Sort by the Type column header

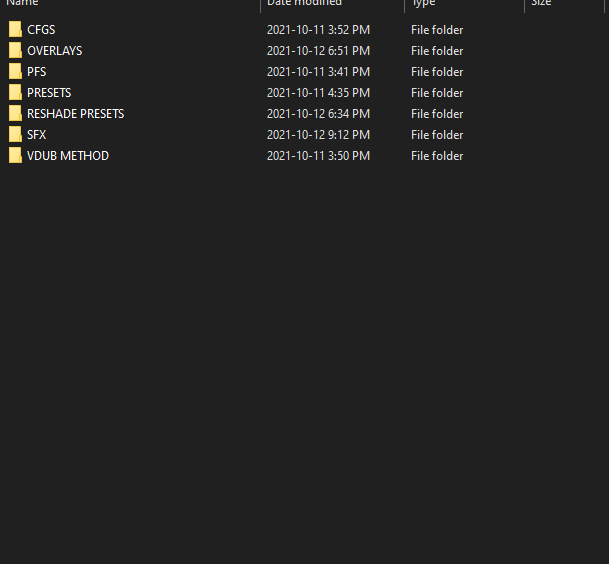(x=423, y=4)
